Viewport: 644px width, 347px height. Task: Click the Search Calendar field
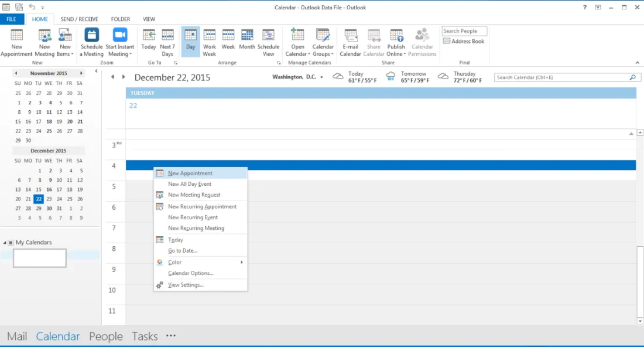tap(561, 77)
